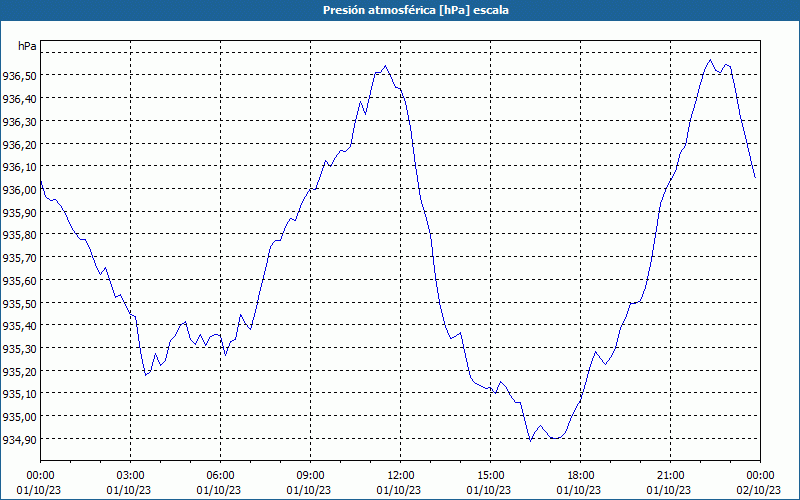Viewport: 800px width, 500px height.
Task: Click the 06:00 time axis label
Action: pos(220,476)
